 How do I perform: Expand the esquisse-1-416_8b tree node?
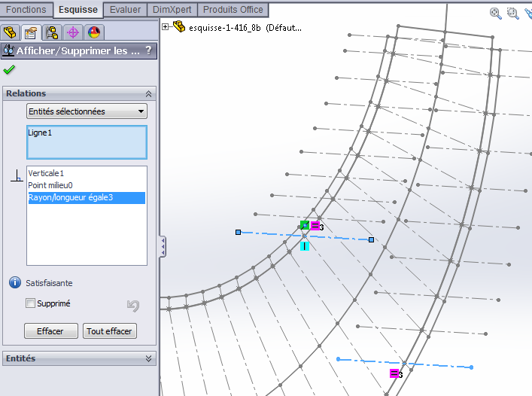pyautogui.click(x=165, y=26)
